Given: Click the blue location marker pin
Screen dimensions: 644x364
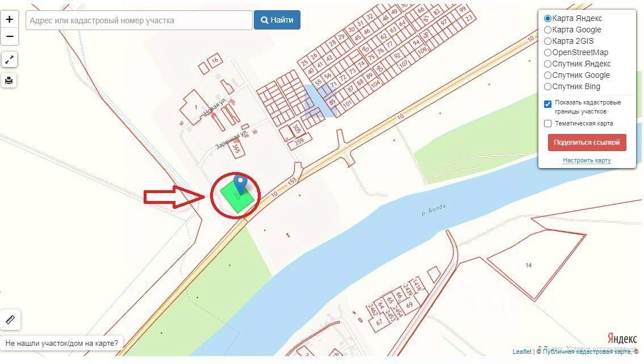Looking at the screenshot, I should pyautogui.click(x=240, y=184).
